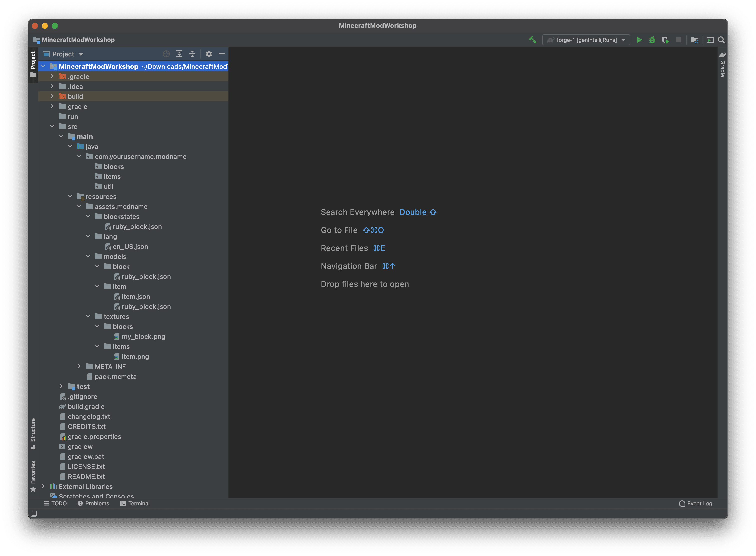Start debugging with the green bug icon
Image resolution: width=756 pixels, height=556 pixels.
[x=652, y=40]
